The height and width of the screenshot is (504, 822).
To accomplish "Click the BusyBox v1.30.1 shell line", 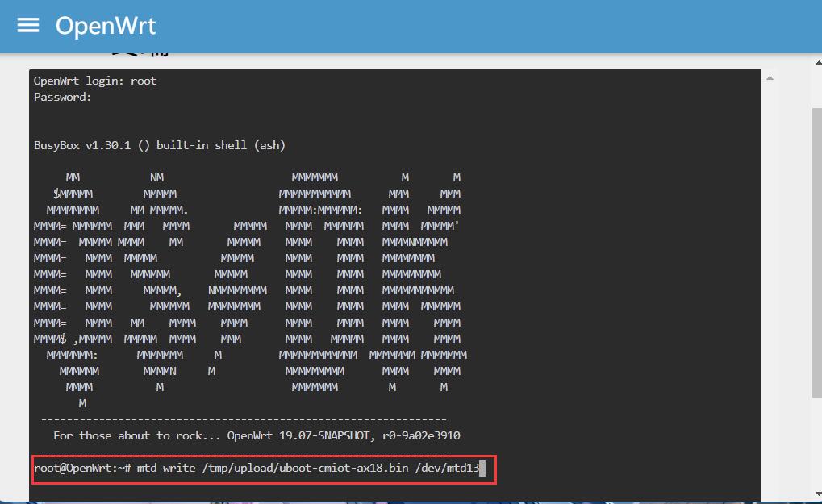I will [160, 145].
